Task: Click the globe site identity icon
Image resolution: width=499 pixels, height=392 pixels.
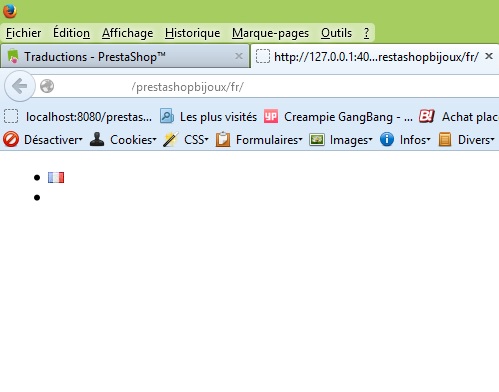Action: pyautogui.click(x=47, y=86)
